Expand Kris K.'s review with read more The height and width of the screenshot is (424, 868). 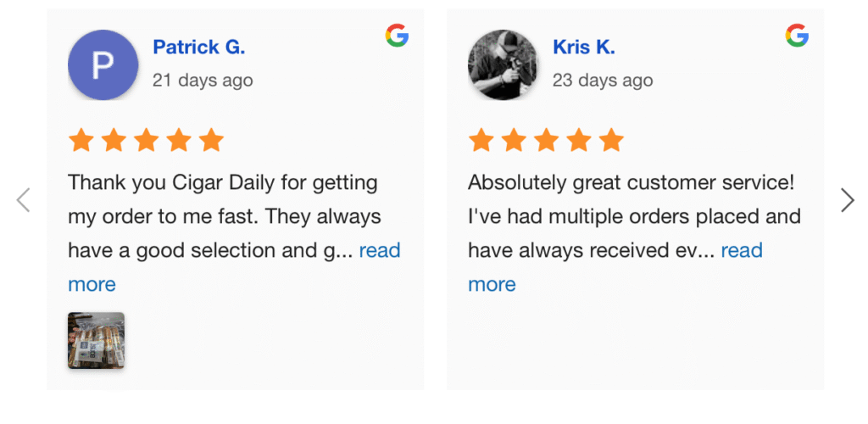pos(742,251)
